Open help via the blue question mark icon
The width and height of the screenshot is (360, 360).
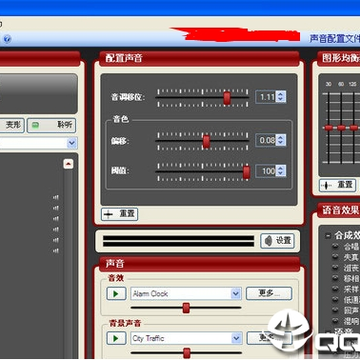7,39
